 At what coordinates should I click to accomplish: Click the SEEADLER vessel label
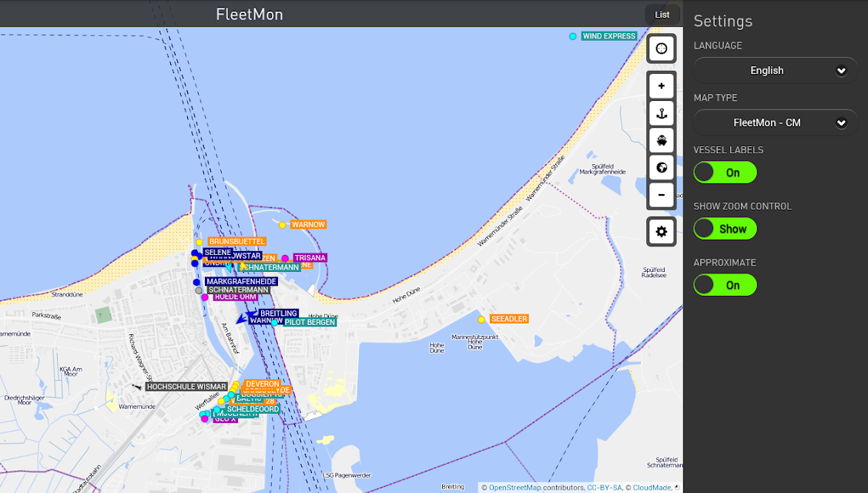[509, 319]
